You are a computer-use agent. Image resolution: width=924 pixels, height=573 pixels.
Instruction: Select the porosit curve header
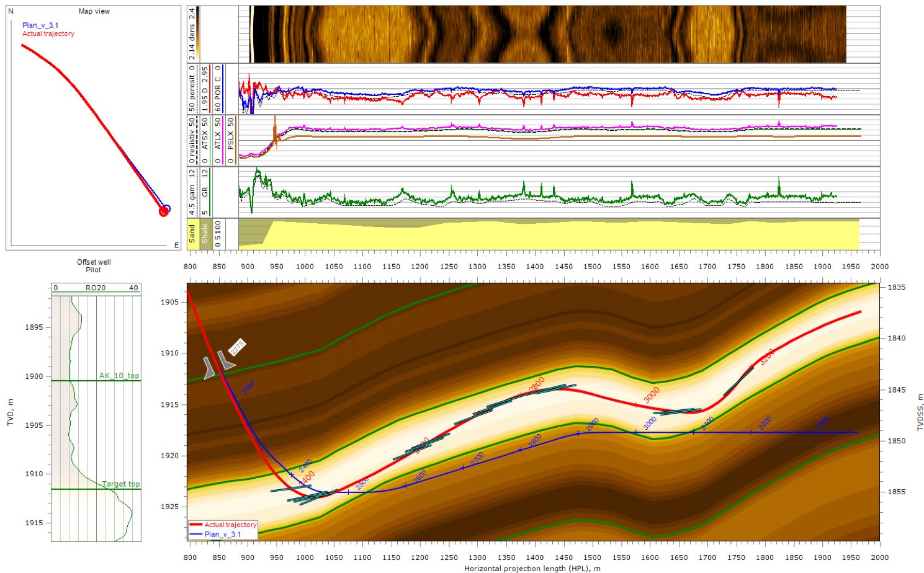pyautogui.click(x=192, y=89)
